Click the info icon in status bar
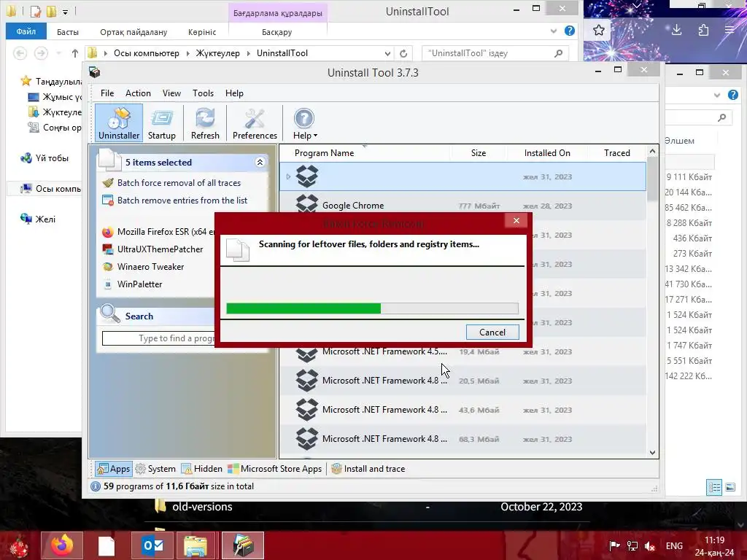 click(x=96, y=486)
